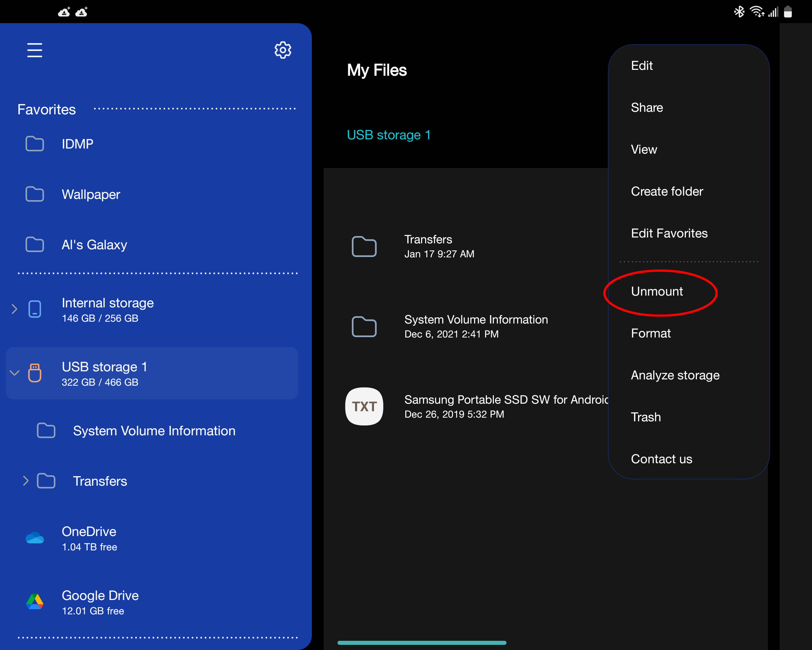The image size is (812, 650).
Task: Collapse the USB storage 1 chevron
Action: click(14, 373)
